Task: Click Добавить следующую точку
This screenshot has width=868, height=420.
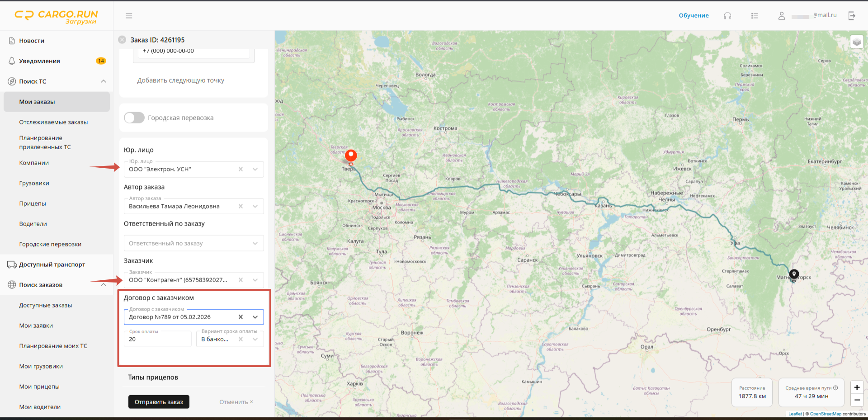Action: click(x=181, y=80)
